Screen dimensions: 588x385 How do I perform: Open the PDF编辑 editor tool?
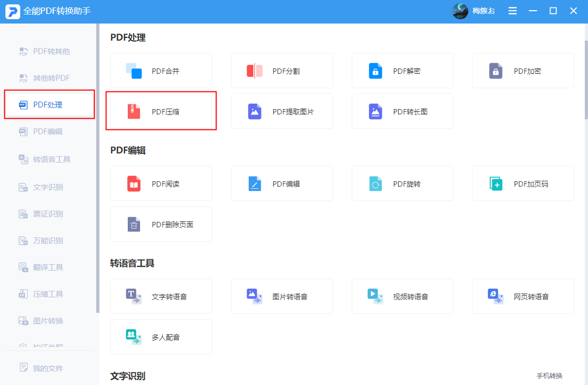pos(282,183)
